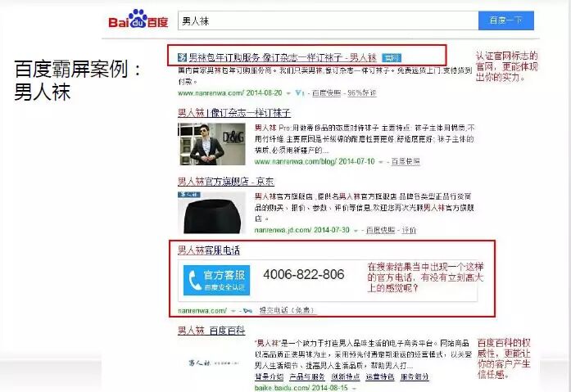Viewport: 571px width, 392px height.
Task: Open 创新特点 sublink
Action: 345,376
